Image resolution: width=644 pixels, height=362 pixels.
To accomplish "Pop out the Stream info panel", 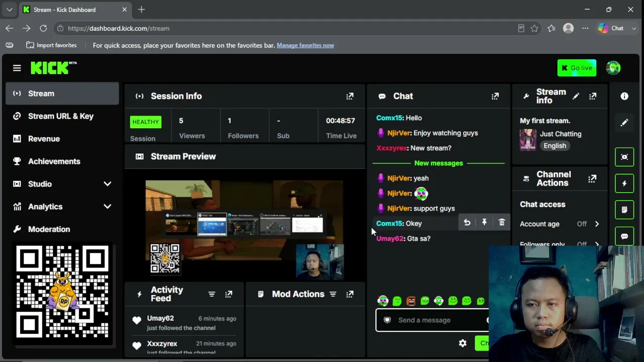I will 593,96.
